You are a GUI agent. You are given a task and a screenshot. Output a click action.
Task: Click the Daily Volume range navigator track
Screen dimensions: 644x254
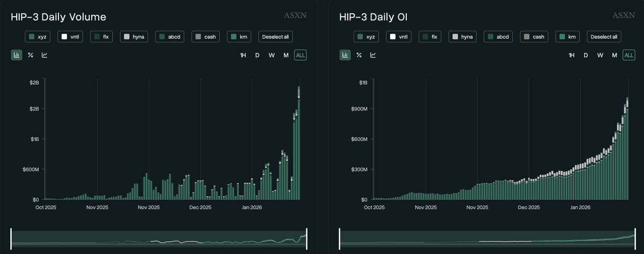coord(159,238)
